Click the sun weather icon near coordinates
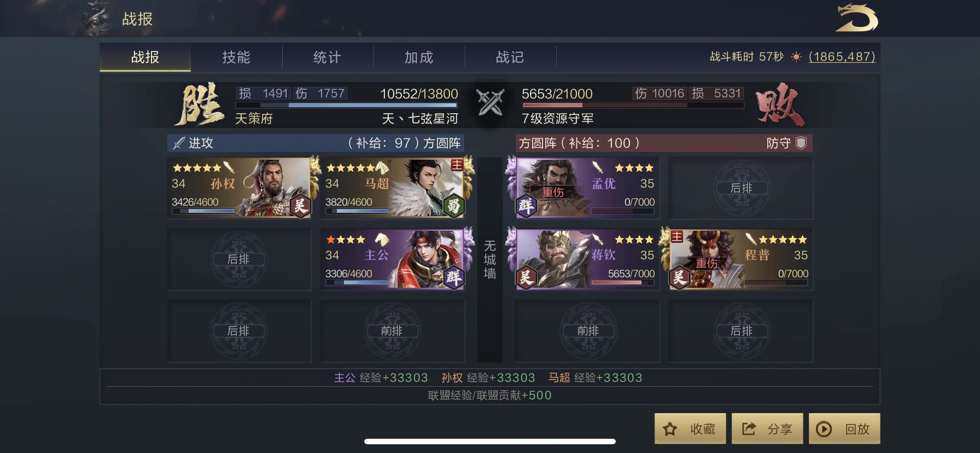Viewport: 980px width, 453px height. (796, 57)
